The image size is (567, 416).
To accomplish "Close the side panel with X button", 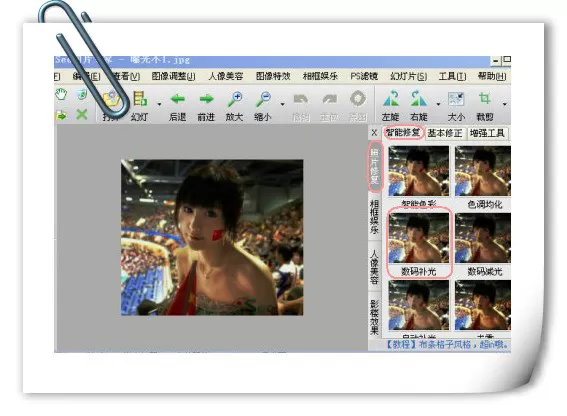I will click(x=374, y=133).
